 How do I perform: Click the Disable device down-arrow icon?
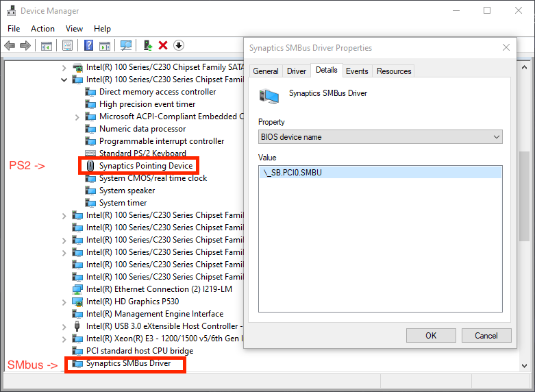point(179,45)
